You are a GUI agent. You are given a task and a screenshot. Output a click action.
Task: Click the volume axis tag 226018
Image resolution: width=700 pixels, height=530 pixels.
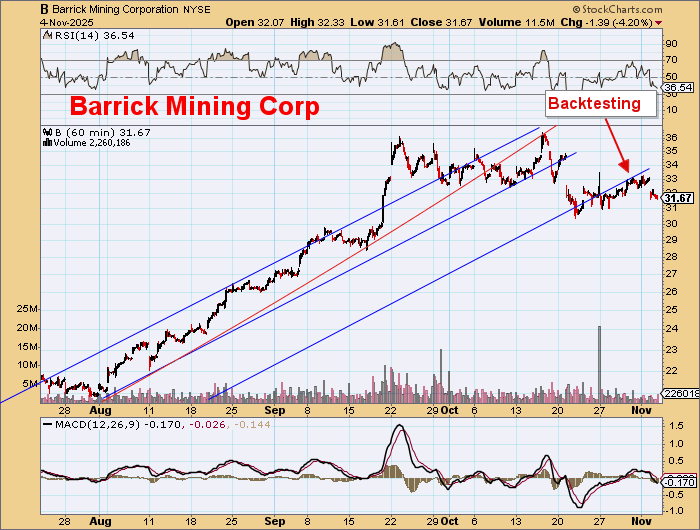[680, 393]
